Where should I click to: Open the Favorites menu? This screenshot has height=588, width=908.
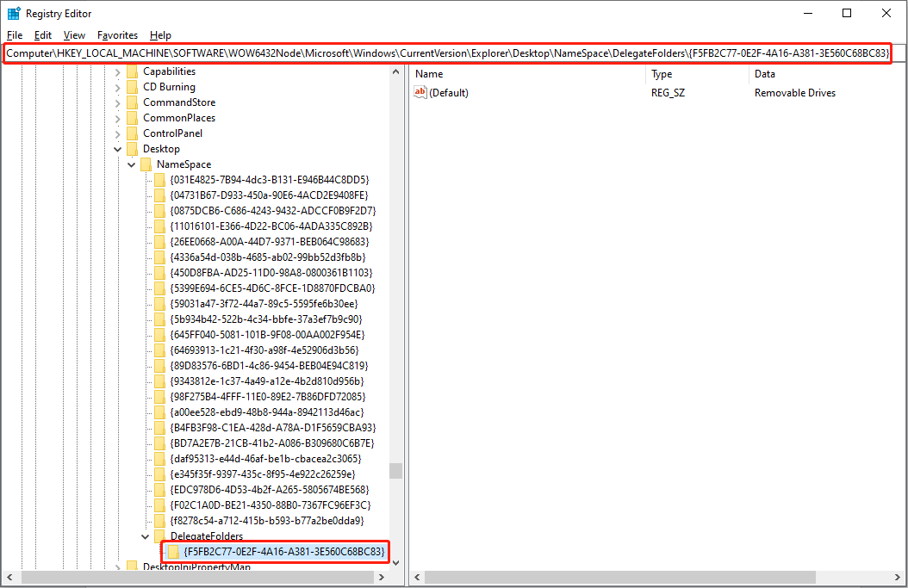(116, 35)
